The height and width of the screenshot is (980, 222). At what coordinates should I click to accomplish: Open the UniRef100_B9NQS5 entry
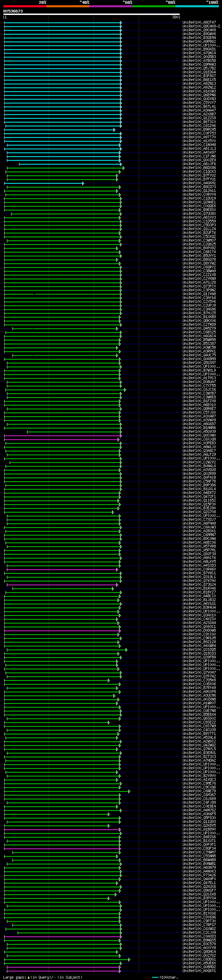coord(199,940)
